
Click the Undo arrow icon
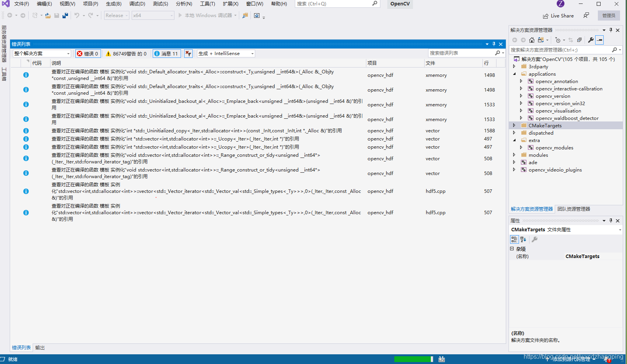point(77,16)
